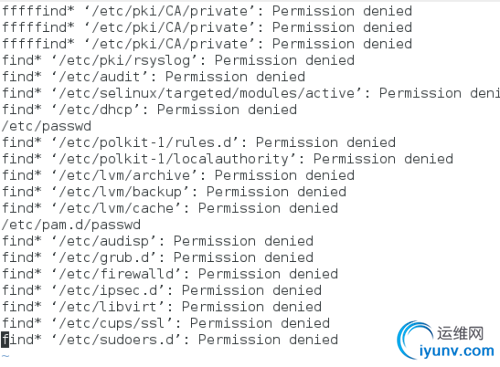Click the /etc/audisp error line

(x=158, y=241)
